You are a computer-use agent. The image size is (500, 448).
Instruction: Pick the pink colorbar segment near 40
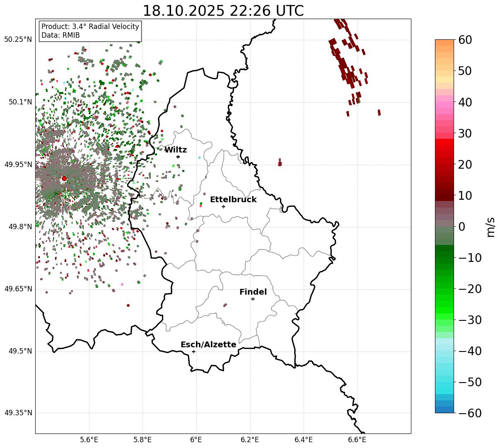[444, 105]
